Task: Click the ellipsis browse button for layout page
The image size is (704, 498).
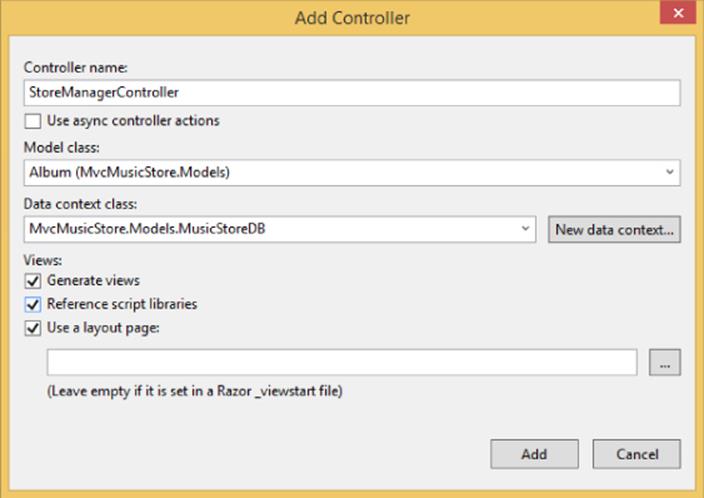Action: [664, 362]
